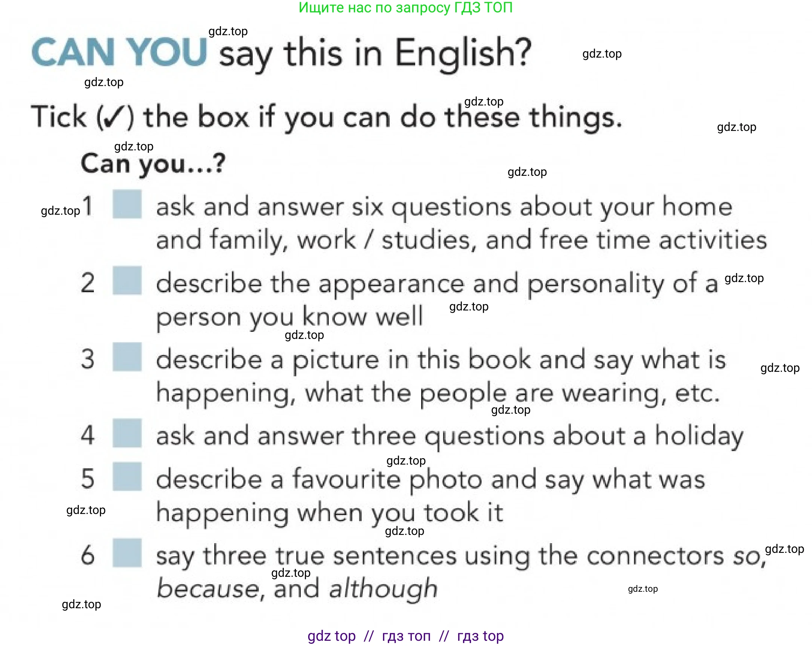Click the 'гдз top' text at footer end

480,636
